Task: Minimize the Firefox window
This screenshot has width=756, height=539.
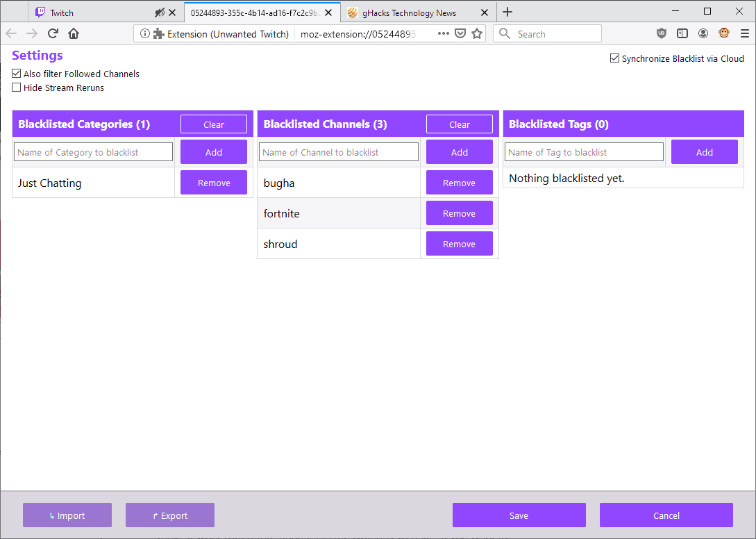Action: coord(675,11)
